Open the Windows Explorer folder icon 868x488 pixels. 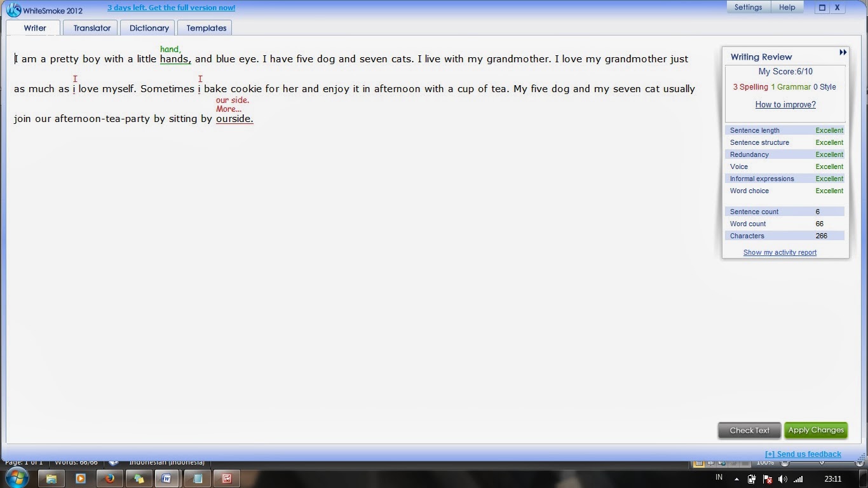point(51,478)
